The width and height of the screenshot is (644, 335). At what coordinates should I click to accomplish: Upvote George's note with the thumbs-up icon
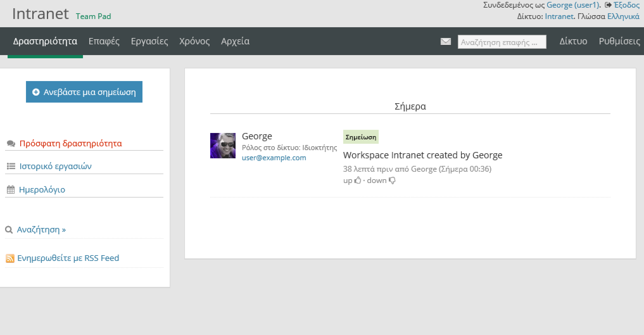pos(358,180)
